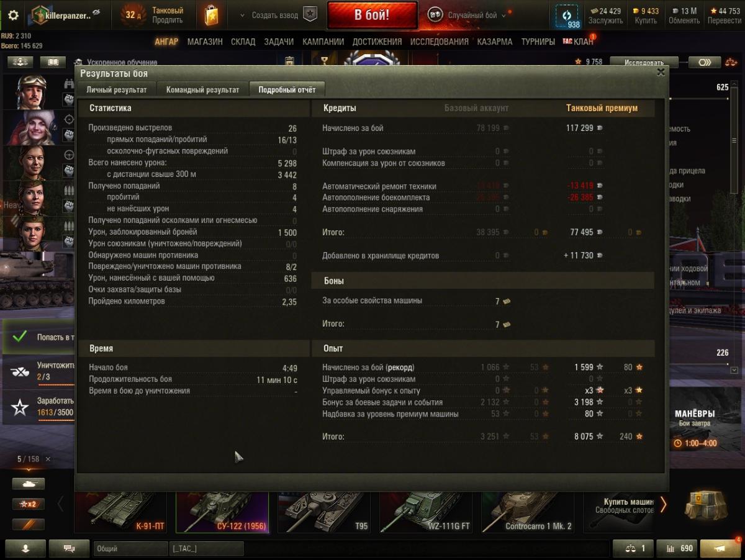Click the Исследовать button
This screenshot has height=560, width=745.
tap(644, 62)
